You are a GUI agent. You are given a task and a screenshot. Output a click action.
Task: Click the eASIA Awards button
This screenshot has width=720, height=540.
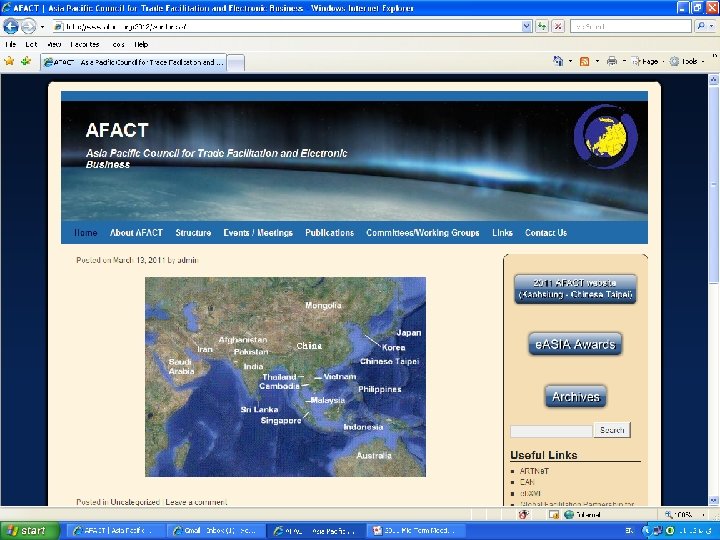point(575,344)
